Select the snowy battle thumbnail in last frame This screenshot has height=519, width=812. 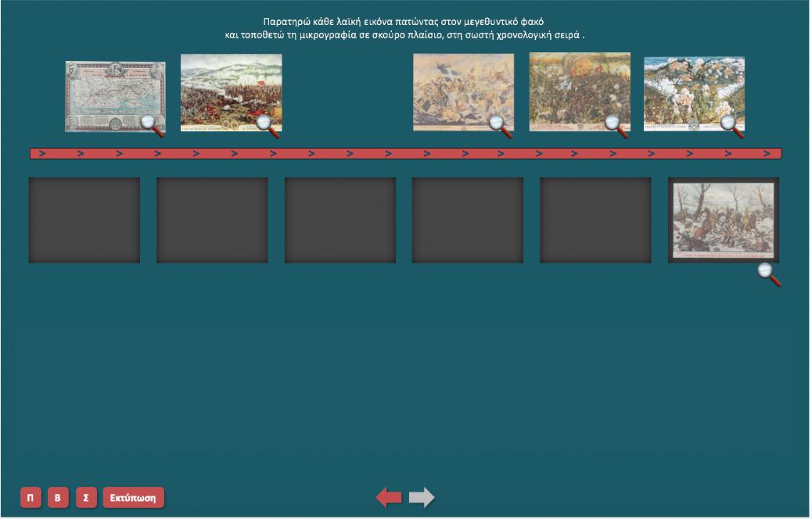coord(724,220)
